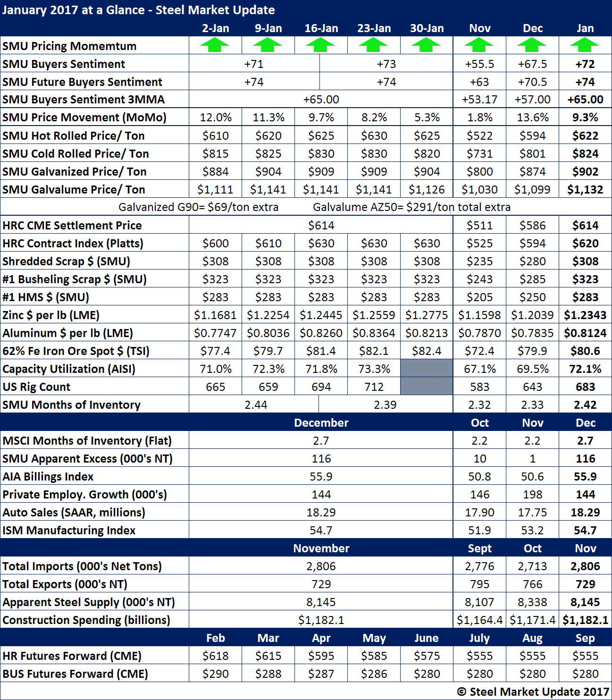
Task: Select the green up arrow for 16-Jan
Action: pos(320,46)
